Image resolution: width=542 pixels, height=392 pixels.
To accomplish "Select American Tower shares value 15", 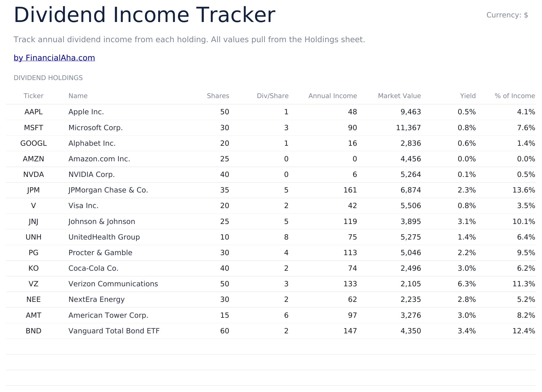I will (x=225, y=315).
